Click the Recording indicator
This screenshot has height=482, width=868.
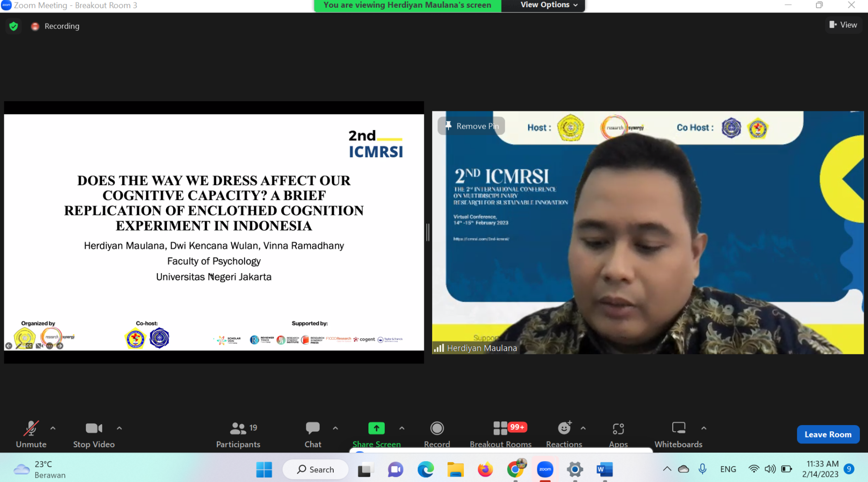pos(55,26)
